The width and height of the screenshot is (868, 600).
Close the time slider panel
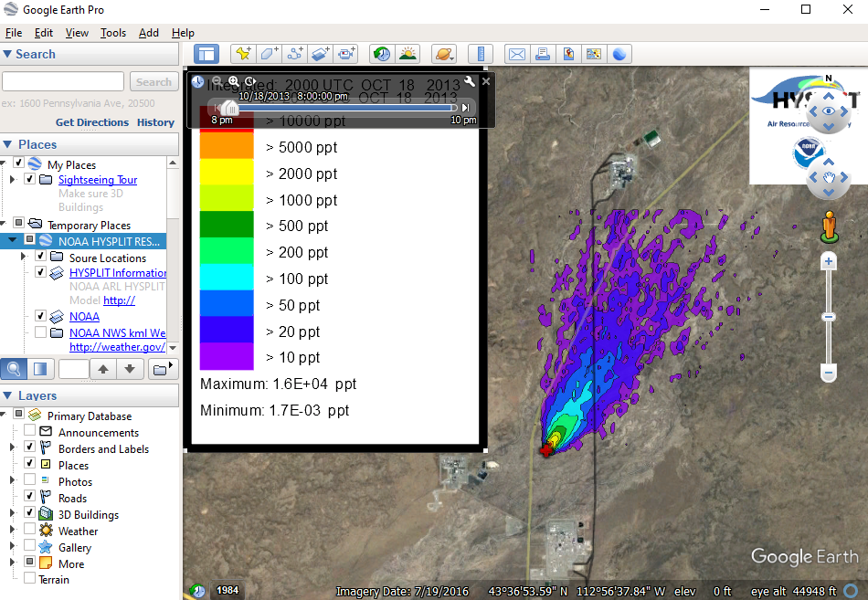(486, 81)
